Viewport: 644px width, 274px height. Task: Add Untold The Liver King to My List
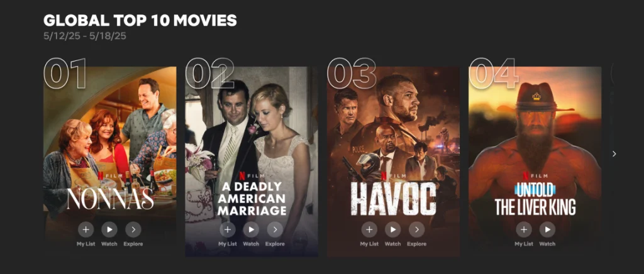524,230
